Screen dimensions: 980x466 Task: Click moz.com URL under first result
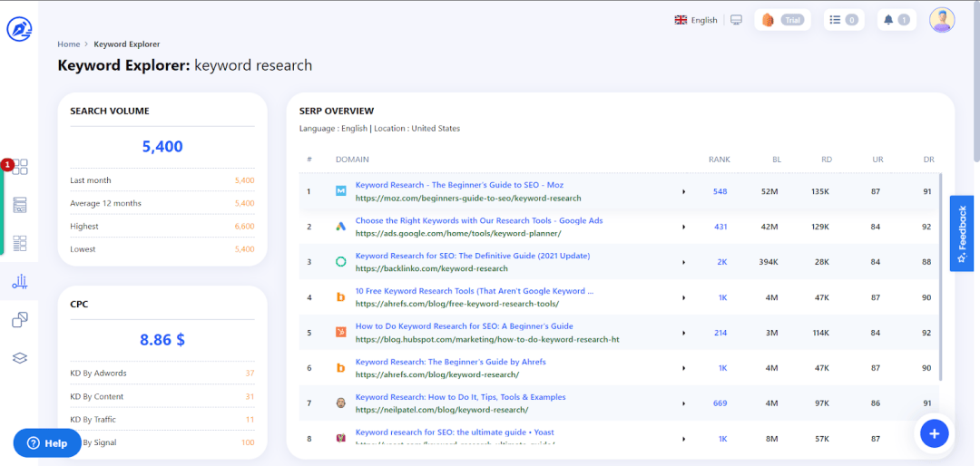tap(468, 198)
